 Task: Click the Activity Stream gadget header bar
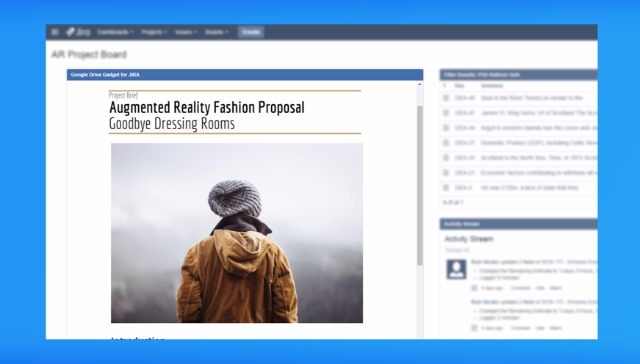tap(518, 224)
